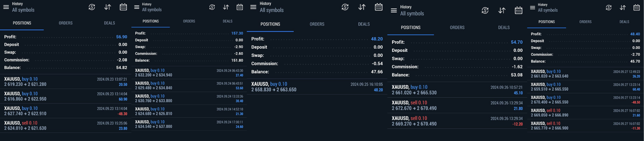Image resolution: width=644 pixels, height=141 pixels.
Task: Click currency symbol filter icon in profit 54.70 panel
Action: (x=485, y=11)
